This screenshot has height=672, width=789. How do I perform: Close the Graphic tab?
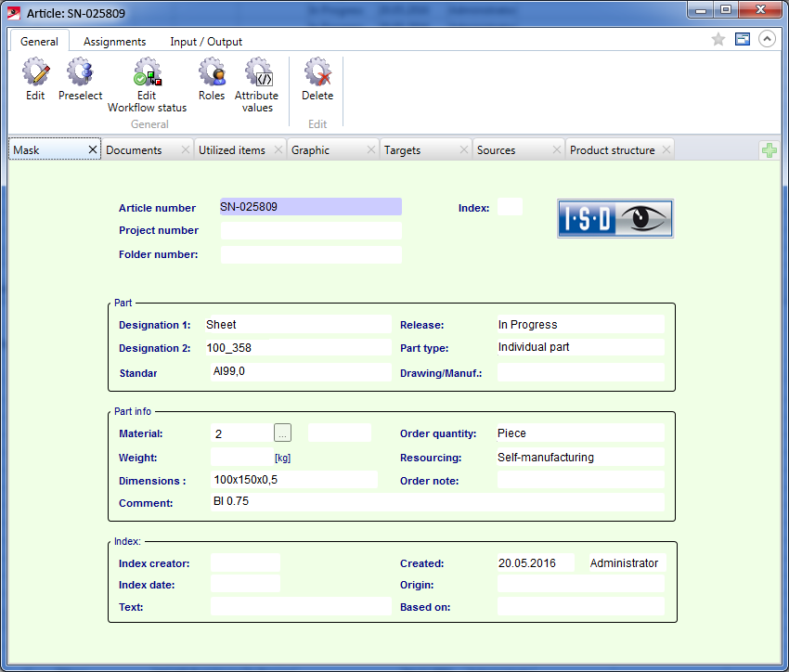point(371,150)
